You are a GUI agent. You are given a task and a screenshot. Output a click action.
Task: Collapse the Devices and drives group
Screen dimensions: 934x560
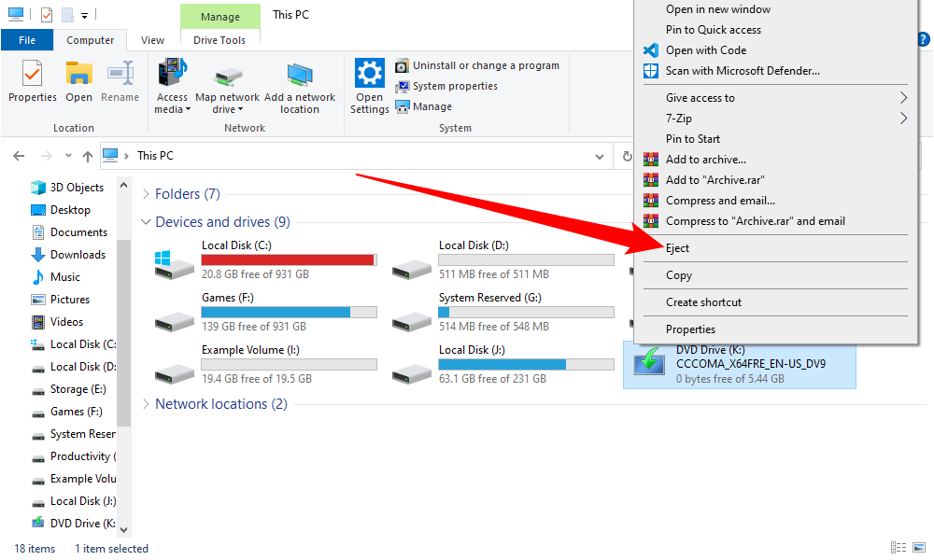pos(146,221)
